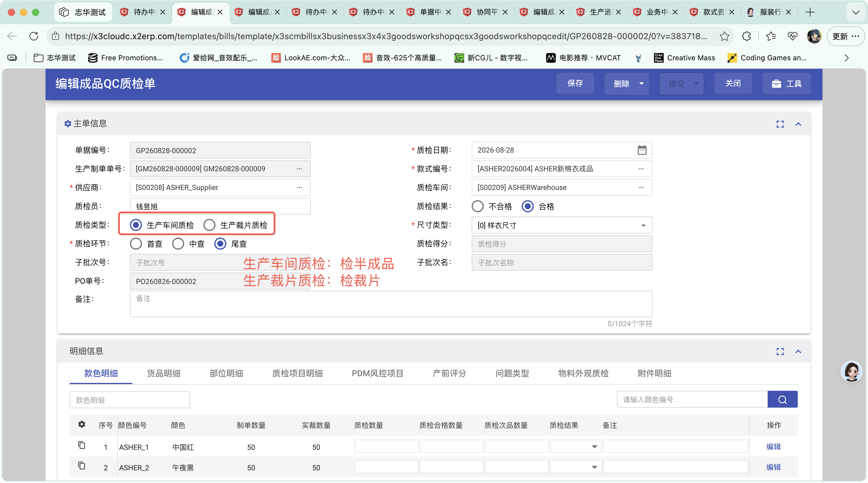The image size is (868, 483).
Task: Copy row ASHER_1 using the copy icon
Action: [x=82, y=446]
